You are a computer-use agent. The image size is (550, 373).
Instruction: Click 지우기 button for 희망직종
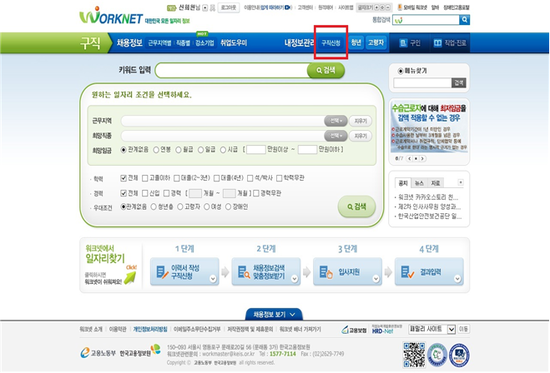[x=360, y=136]
